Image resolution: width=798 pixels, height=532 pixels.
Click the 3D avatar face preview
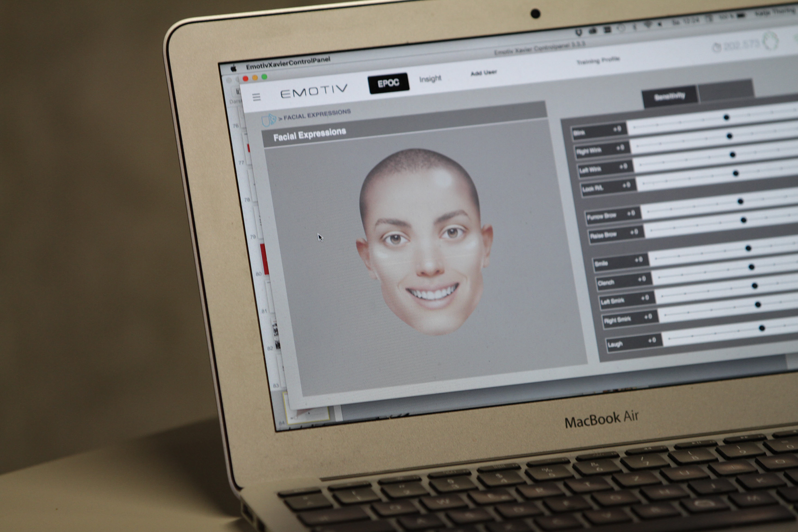click(425, 241)
